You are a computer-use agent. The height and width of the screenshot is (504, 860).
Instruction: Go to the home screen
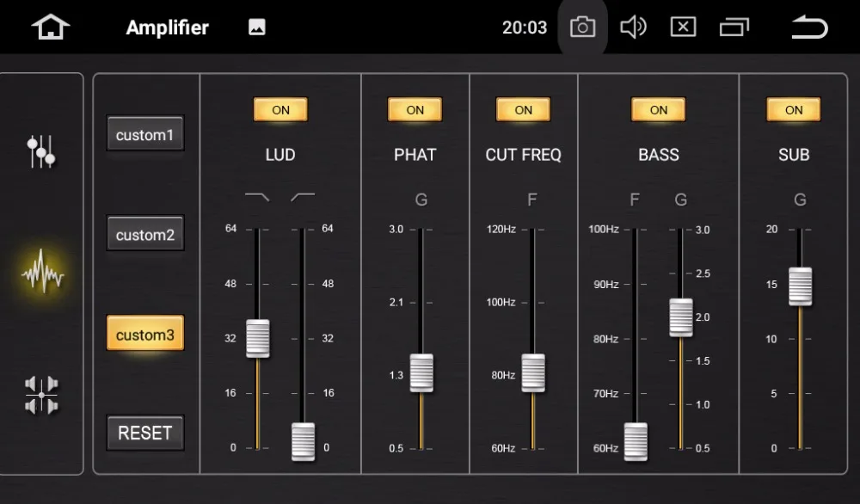[51, 27]
